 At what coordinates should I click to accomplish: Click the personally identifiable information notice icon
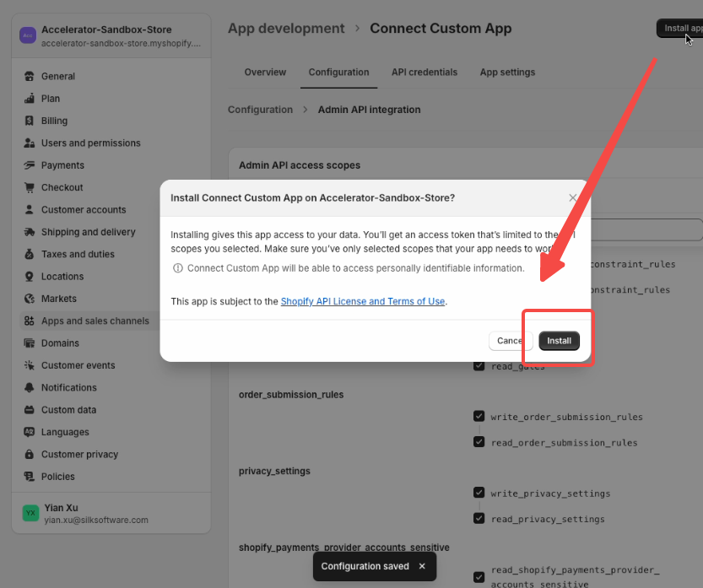pos(178,268)
